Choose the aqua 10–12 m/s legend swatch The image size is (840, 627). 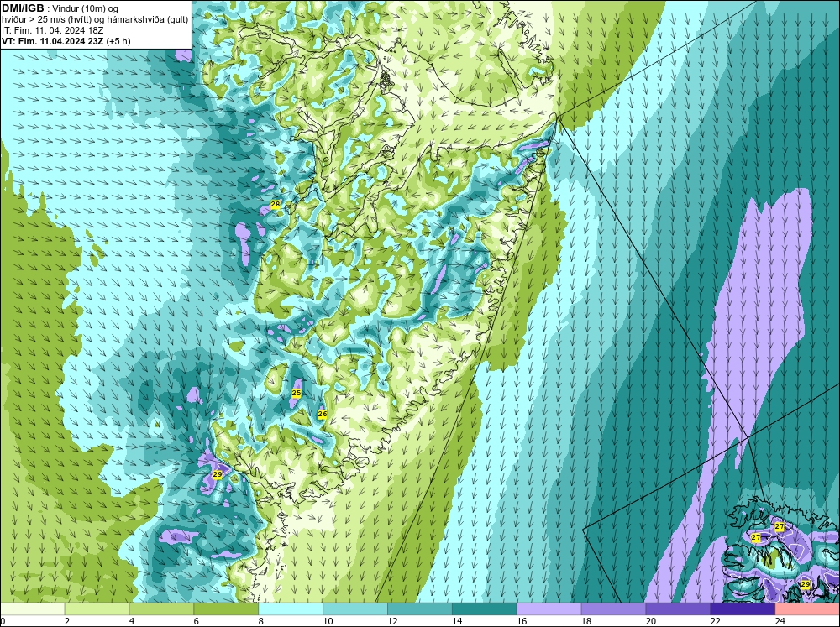(355, 609)
